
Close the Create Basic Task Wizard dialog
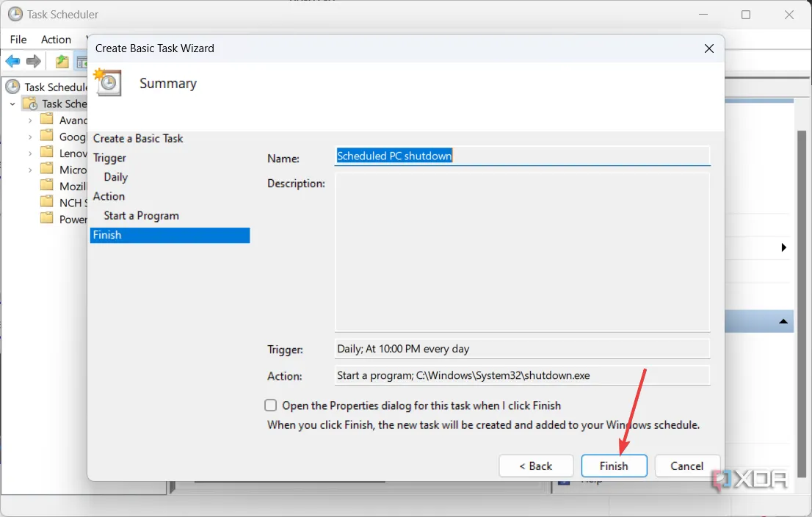[x=708, y=48]
